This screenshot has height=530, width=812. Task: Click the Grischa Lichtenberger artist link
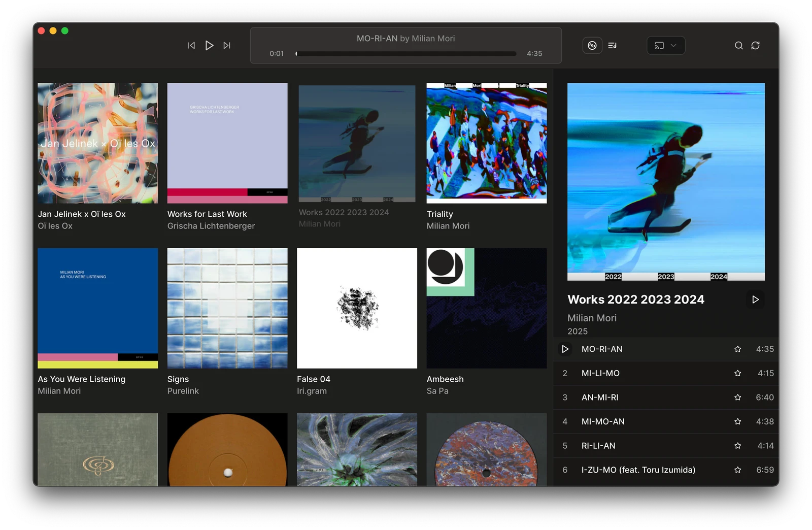coord(211,226)
